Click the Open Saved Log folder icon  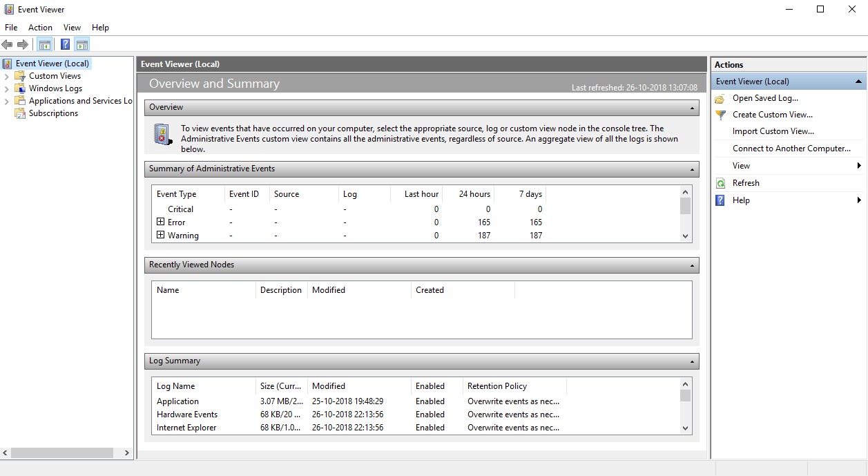pyautogui.click(x=720, y=99)
